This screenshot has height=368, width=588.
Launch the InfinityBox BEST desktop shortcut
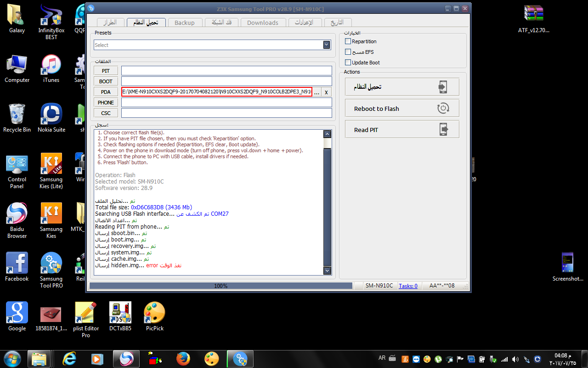tap(51, 22)
